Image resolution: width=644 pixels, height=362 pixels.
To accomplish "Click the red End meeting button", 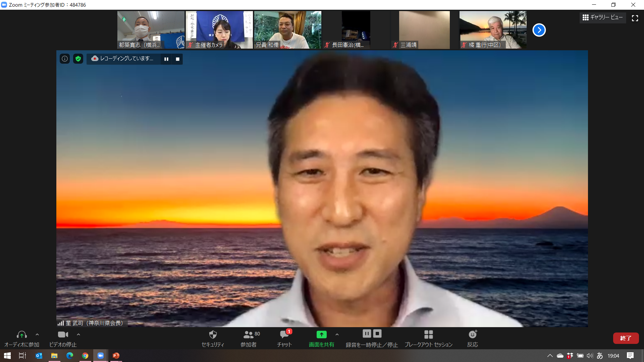I will point(626,338).
